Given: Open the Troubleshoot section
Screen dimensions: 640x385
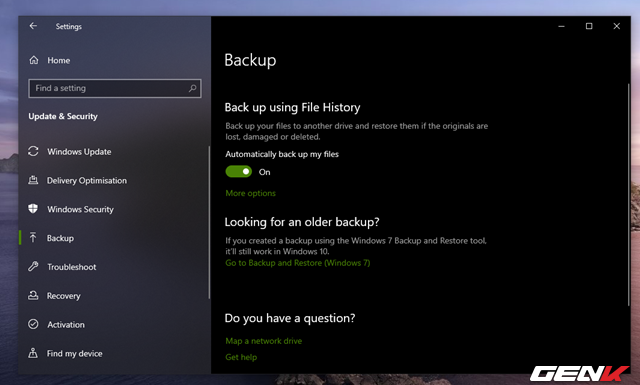Looking at the screenshot, I should [x=72, y=267].
